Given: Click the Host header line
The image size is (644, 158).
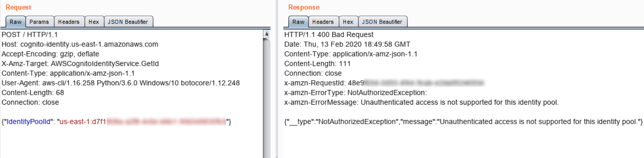Looking at the screenshot, I should coord(80,44).
